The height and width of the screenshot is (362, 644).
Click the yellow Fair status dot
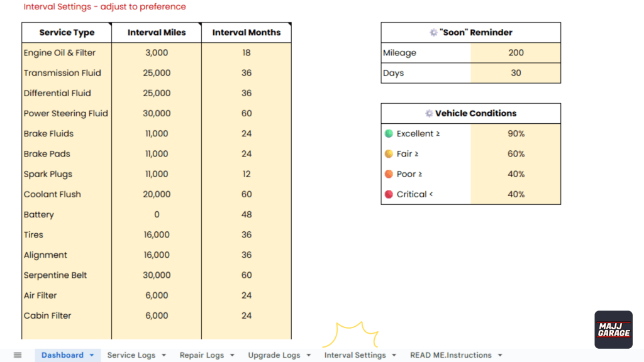[389, 154]
